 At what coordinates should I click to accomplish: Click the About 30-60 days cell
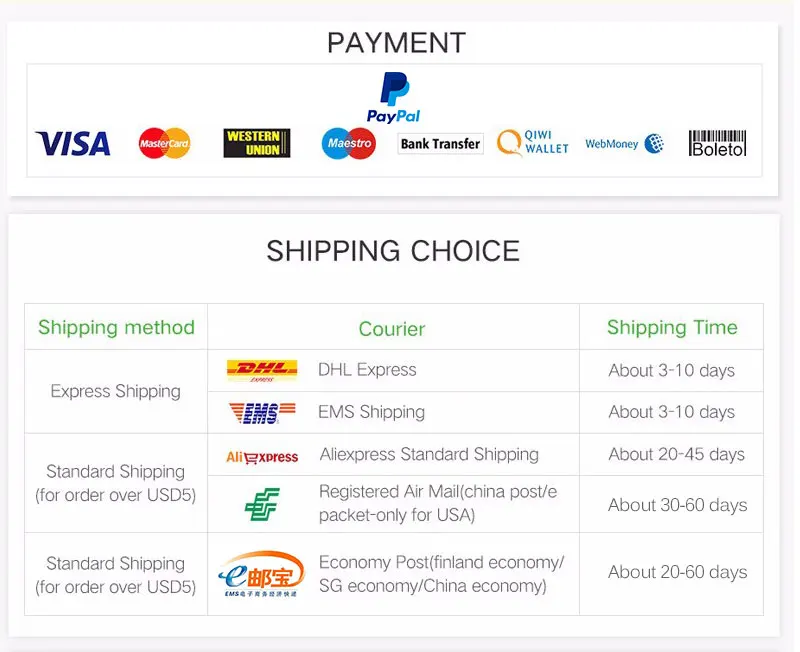click(x=671, y=505)
